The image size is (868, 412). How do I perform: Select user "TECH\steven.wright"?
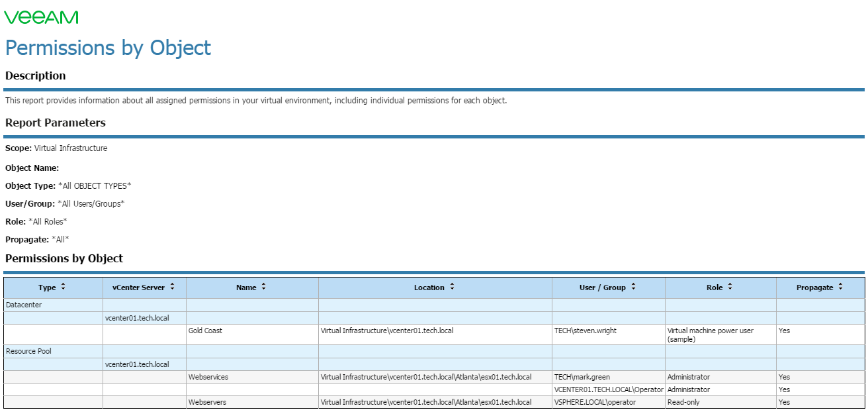coord(585,331)
